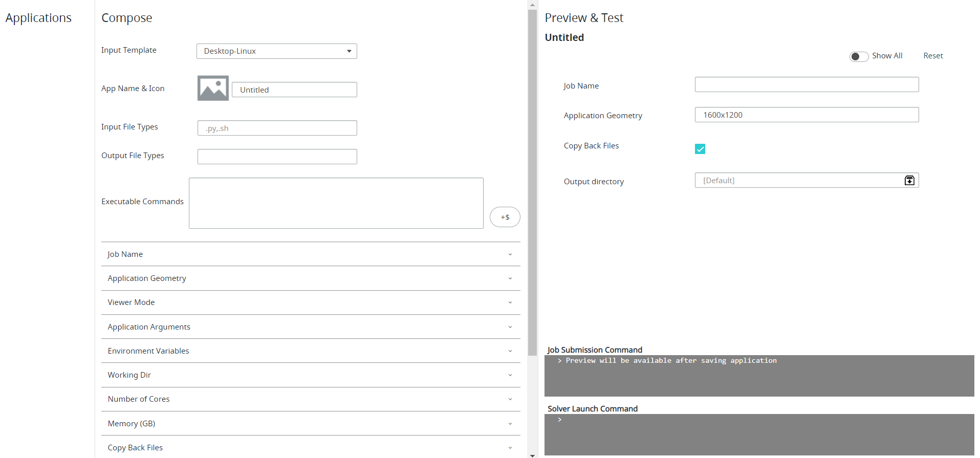Image resolution: width=980 pixels, height=458 pixels.
Task: Click the Executable Commands text area
Action: pyautogui.click(x=336, y=203)
